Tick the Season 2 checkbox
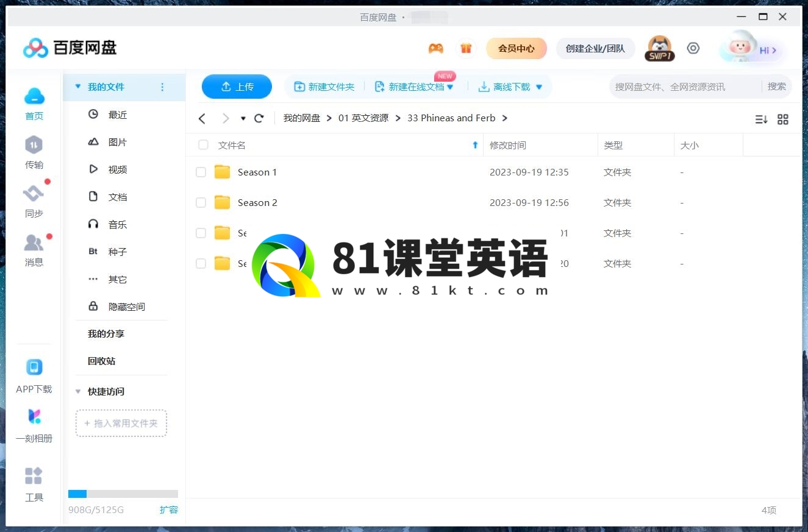Image resolution: width=808 pixels, height=532 pixels. tap(201, 203)
